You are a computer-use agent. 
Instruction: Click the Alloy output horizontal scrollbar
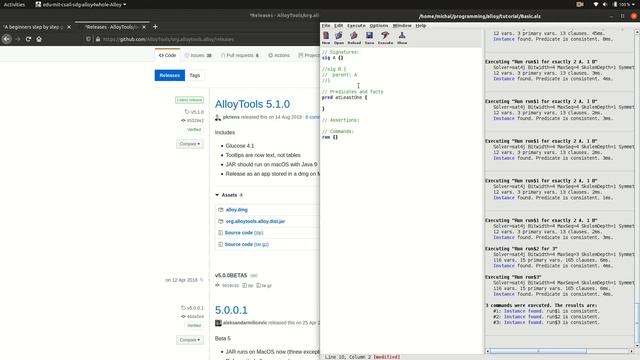538,351
